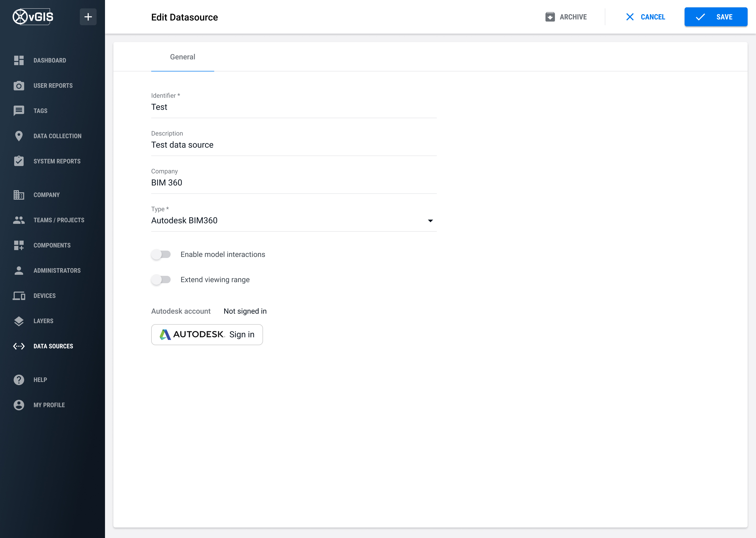Navigate to My Profile section
Image resolution: width=756 pixels, height=538 pixels.
coord(49,405)
